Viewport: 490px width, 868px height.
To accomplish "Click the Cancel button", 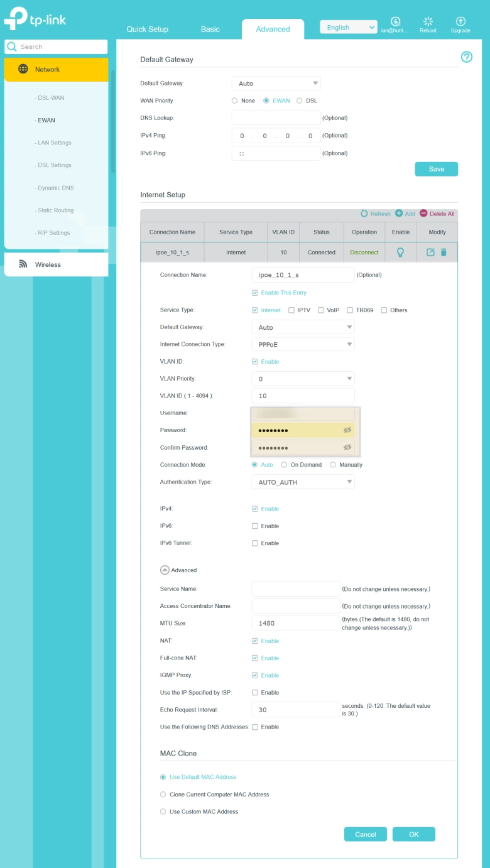I will (366, 834).
